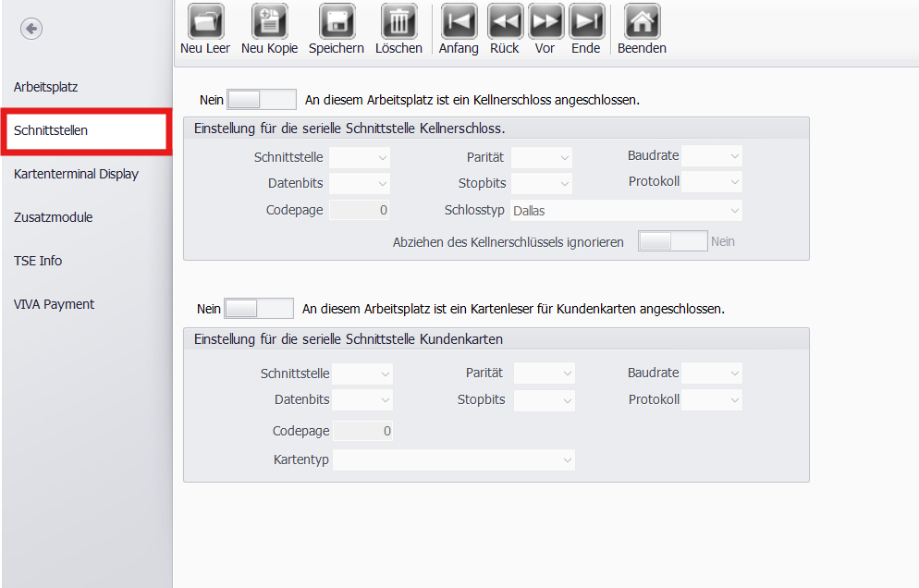Save settings with the Speichern icon

point(337,21)
